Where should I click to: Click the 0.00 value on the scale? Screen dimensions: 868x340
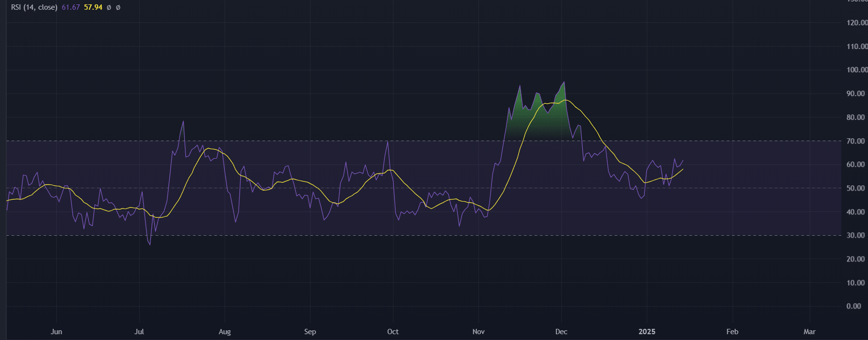(x=854, y=306)
